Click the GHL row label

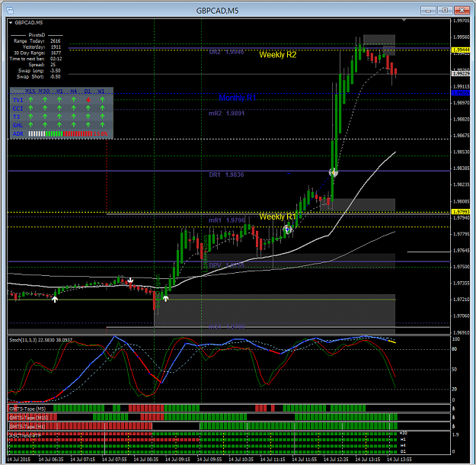point(18,125)
